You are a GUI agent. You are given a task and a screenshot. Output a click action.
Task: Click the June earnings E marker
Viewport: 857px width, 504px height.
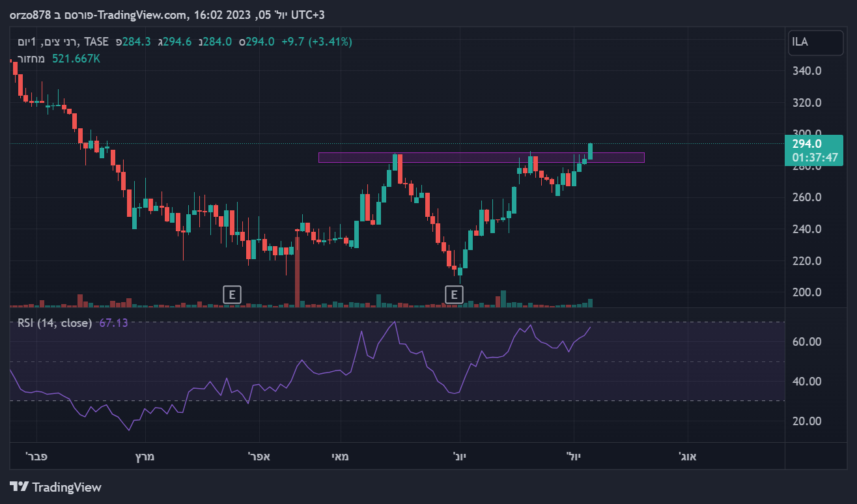point(454,295)
